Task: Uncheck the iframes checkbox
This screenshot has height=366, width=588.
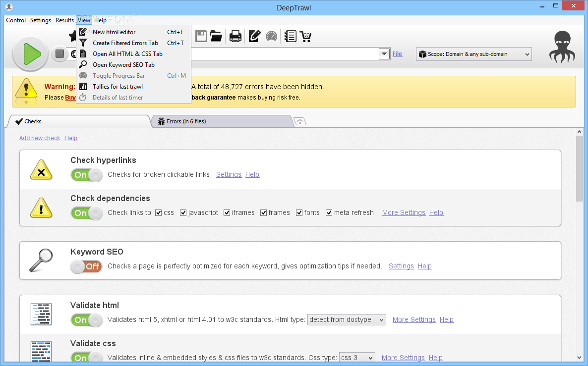Action: point(227,213)
